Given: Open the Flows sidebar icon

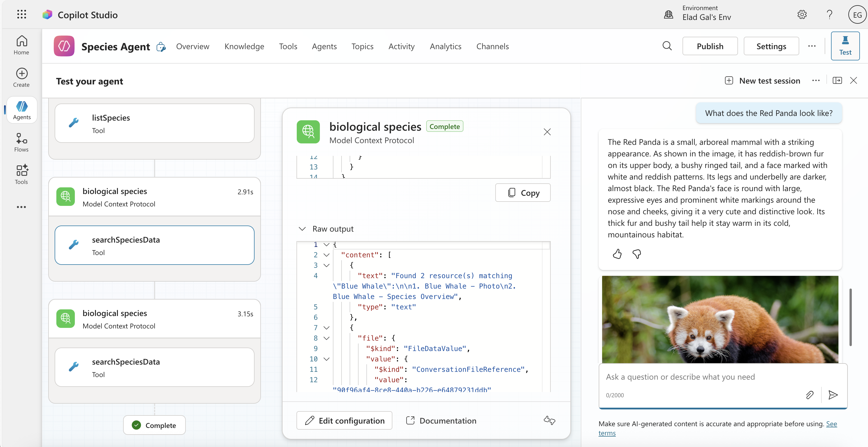Looking at the screenshot, I should pos(21,142).
